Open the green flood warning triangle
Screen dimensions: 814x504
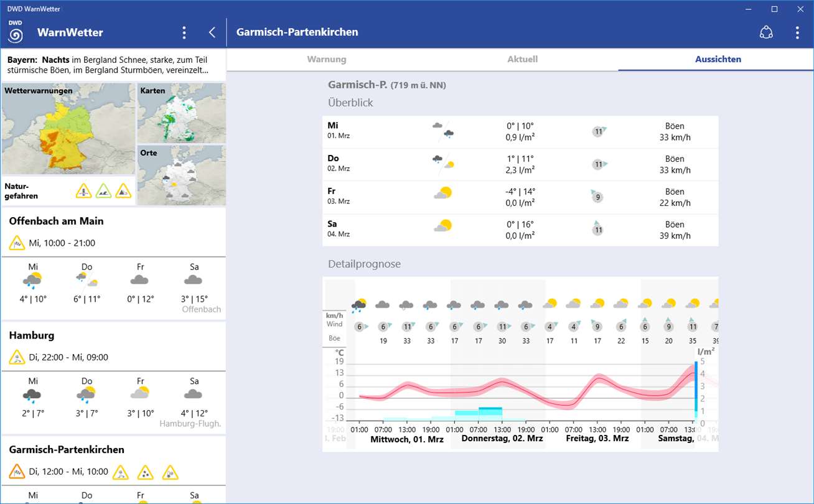pyautogui.click(x=104, y=191)
